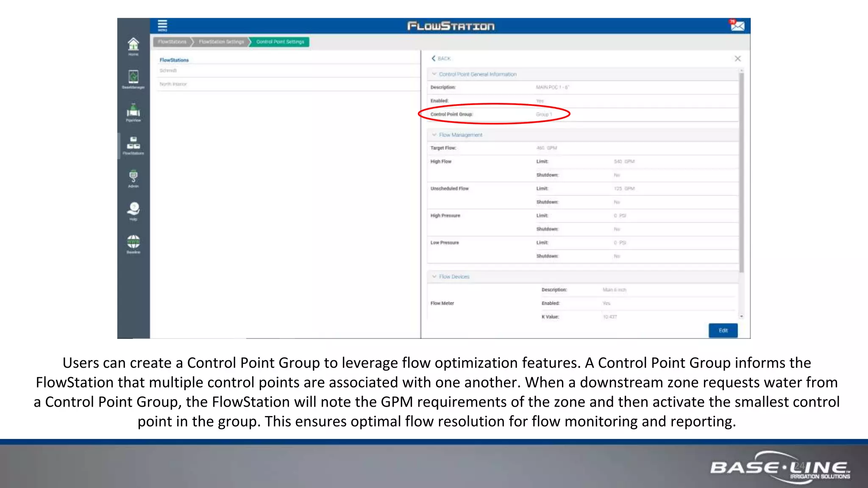Click the Target Flow label
This screenshot has width=868, height=488.
click(x=443, y=148)
